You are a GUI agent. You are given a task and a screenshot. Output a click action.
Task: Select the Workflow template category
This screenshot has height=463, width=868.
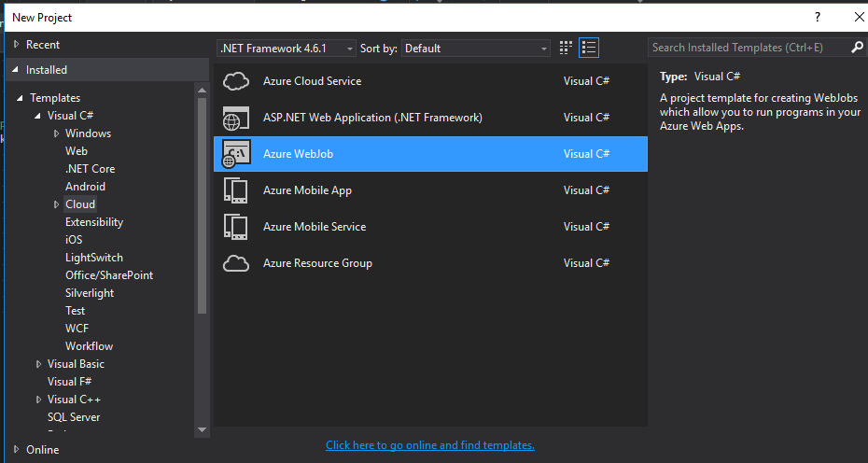click(x=89, y=346)
